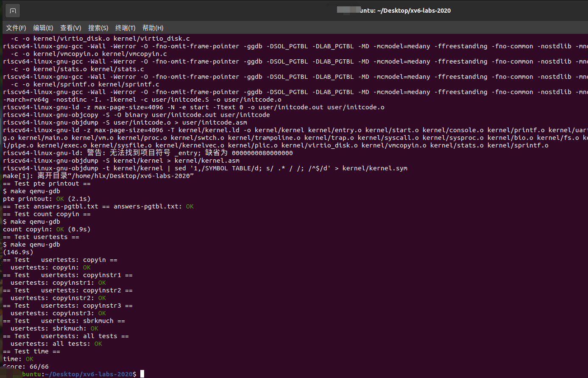This screenshot has height=378, width=588.
Task: Click the ld 警告 _entry warning line
Action: tap(148, 153)
